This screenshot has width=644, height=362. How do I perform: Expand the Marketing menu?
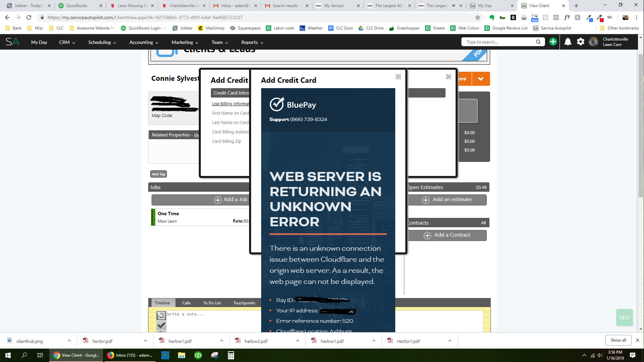pyautogui.click(x=185, y=42)
